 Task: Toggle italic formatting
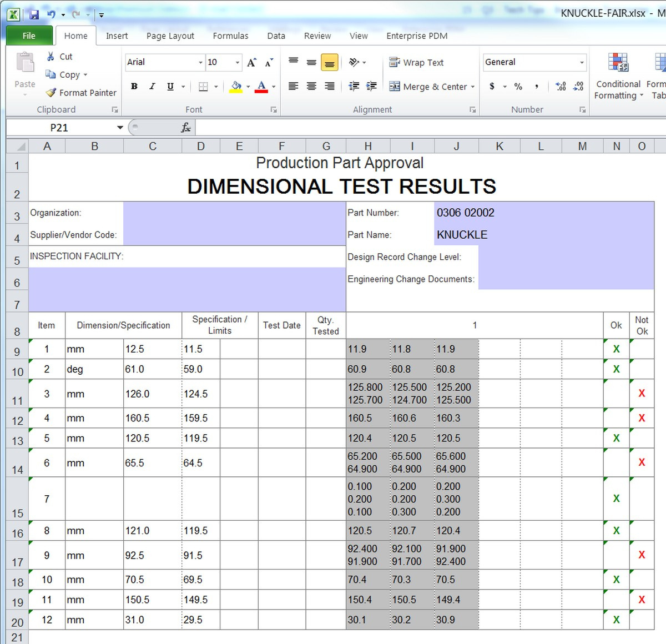[x=152, y=87]
